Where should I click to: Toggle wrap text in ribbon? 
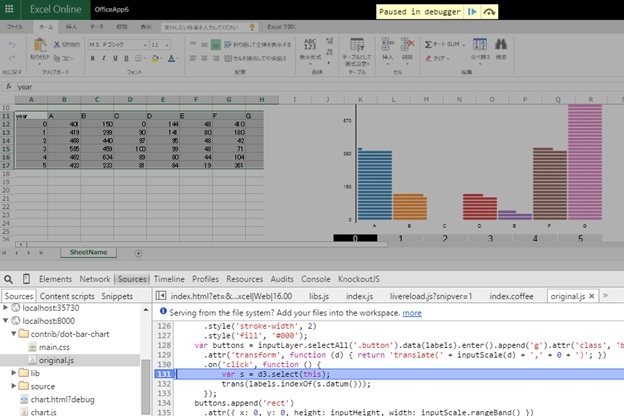pyautogui.click(x=257, y=45)
